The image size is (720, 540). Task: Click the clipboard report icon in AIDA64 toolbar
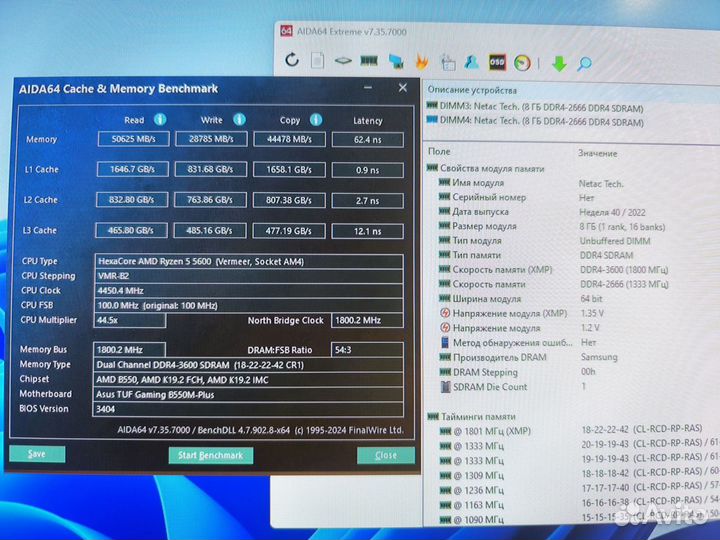(x=448, y=62)
